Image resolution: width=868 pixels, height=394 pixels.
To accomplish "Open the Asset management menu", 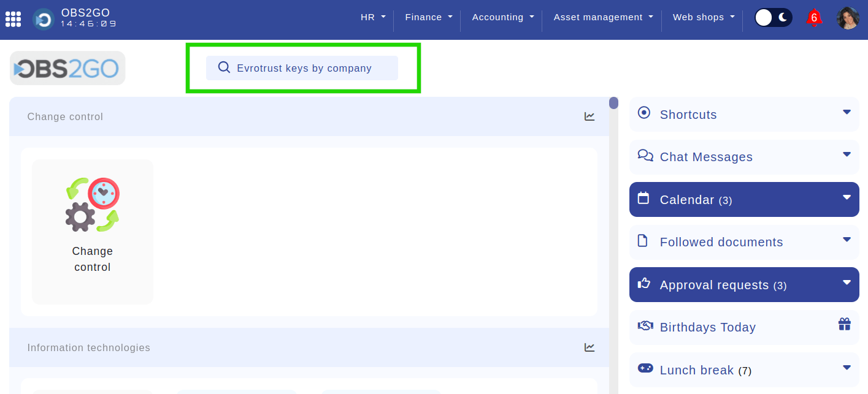I will click(x=603, y=17).
